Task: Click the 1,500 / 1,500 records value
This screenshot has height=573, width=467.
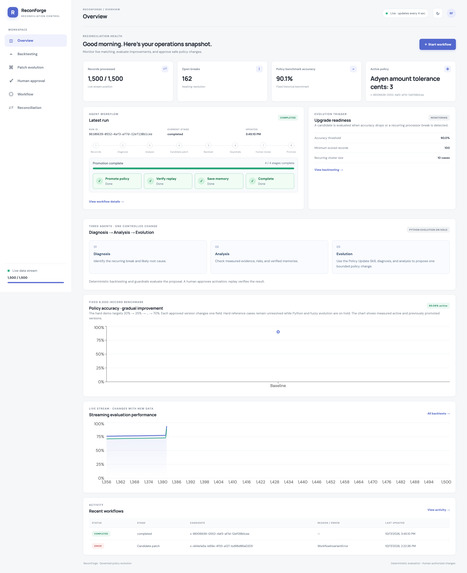Action: pyautogui.click(x=106, y=79)
